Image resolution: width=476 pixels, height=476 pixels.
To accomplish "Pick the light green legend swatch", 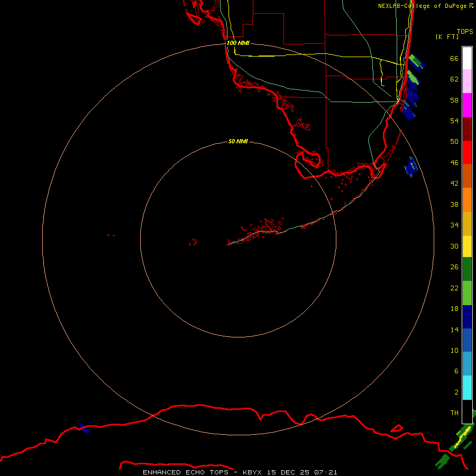I will click(x=467, y=293).
